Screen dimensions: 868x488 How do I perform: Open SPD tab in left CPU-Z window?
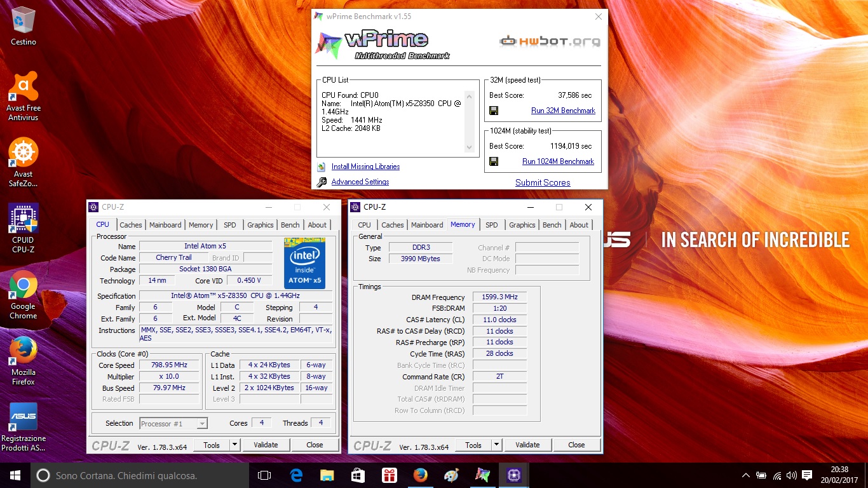(230, 225)
